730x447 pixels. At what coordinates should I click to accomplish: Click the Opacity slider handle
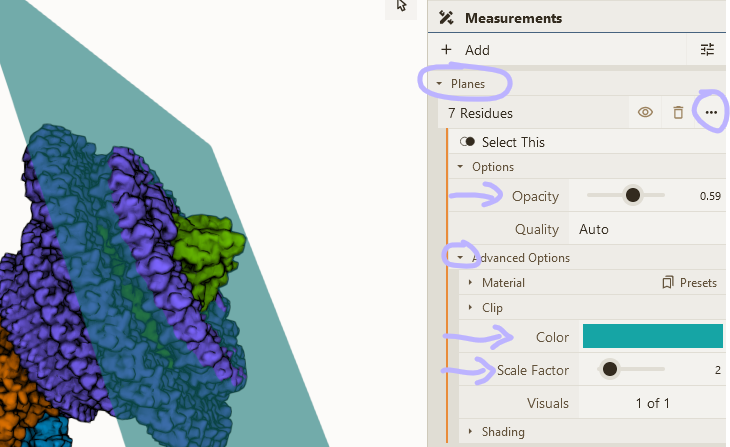[x=632, y=196]
